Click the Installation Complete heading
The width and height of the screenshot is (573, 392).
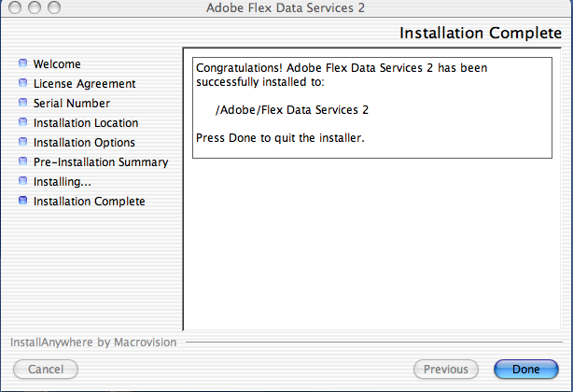point(481,33)
